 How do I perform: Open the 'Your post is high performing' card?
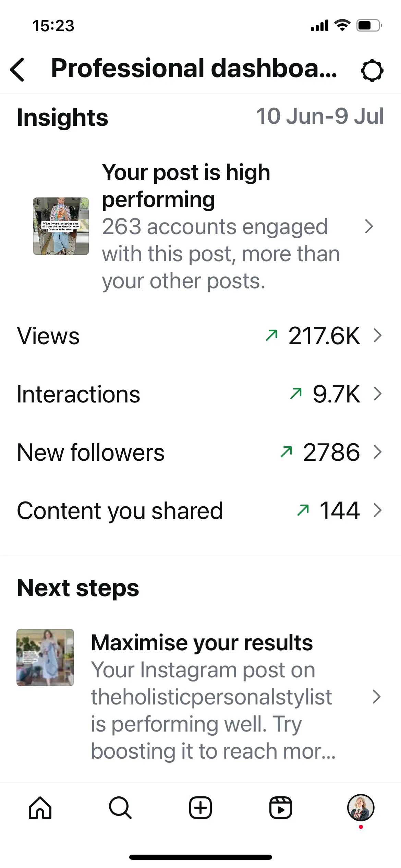[x=200, y=226]
